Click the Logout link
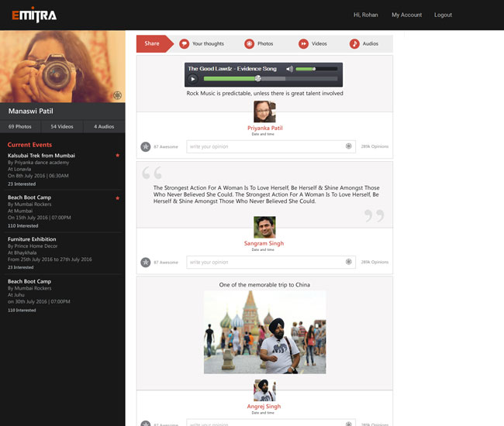 tap(443, 15)
